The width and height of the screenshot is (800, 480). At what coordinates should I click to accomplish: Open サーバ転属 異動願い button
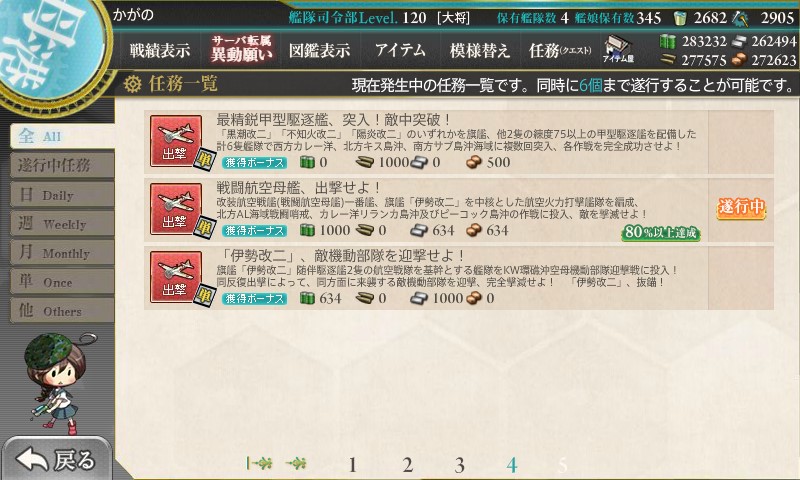point(241,49)
